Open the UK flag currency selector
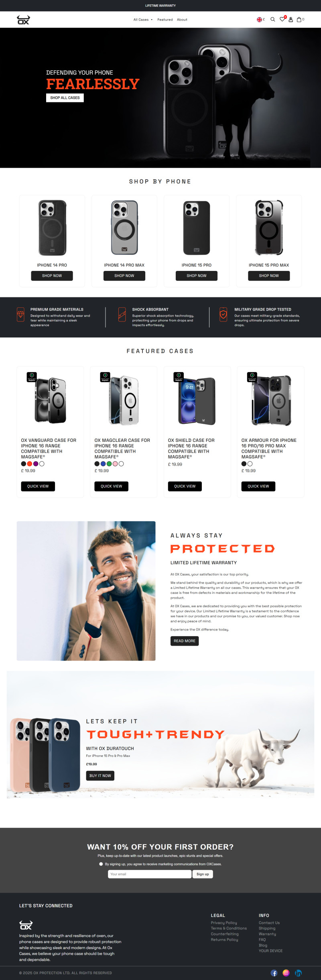Screen dimensions: 321x980 coord(261,19)
